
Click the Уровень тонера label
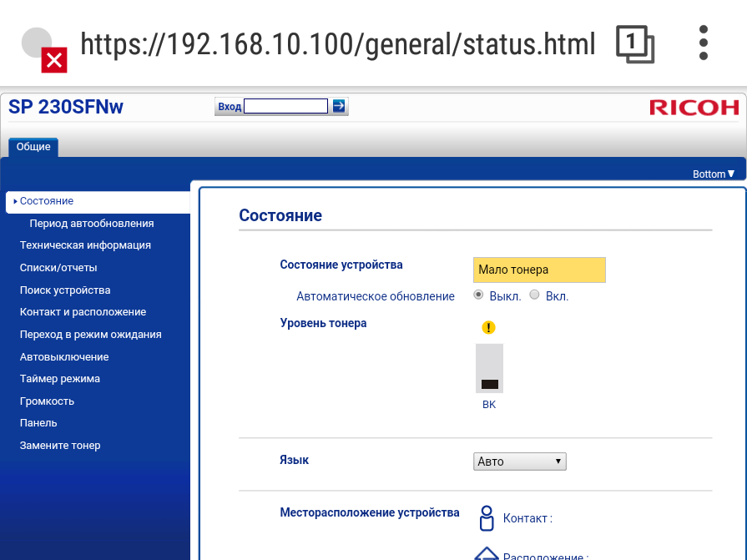tap(323, 323)
